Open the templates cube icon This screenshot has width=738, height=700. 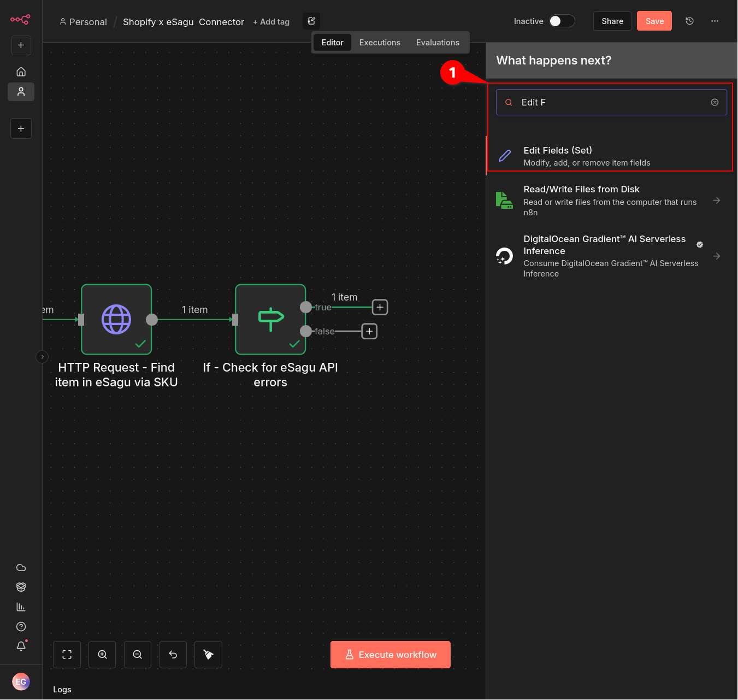click(x=21, y=587)
